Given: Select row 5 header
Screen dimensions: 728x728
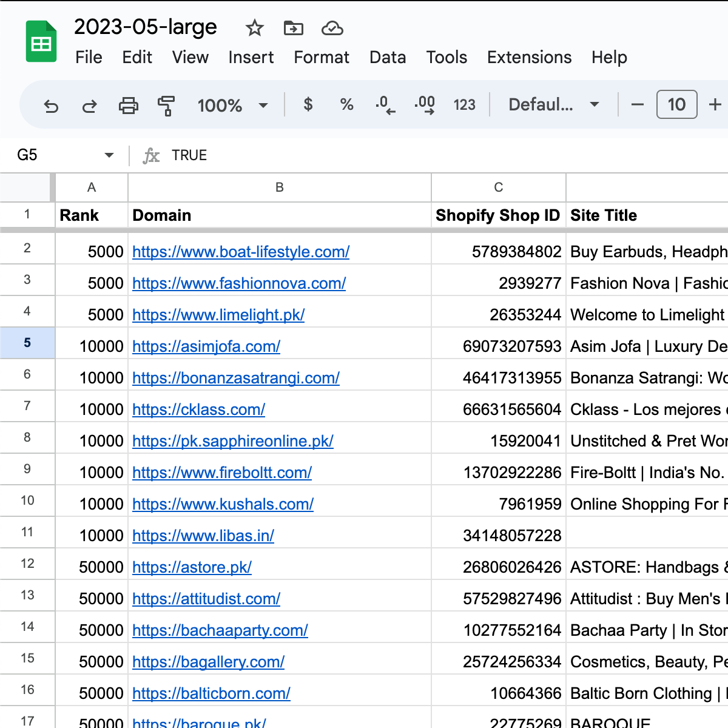Looking at the screenshot, I should (27, 343).
